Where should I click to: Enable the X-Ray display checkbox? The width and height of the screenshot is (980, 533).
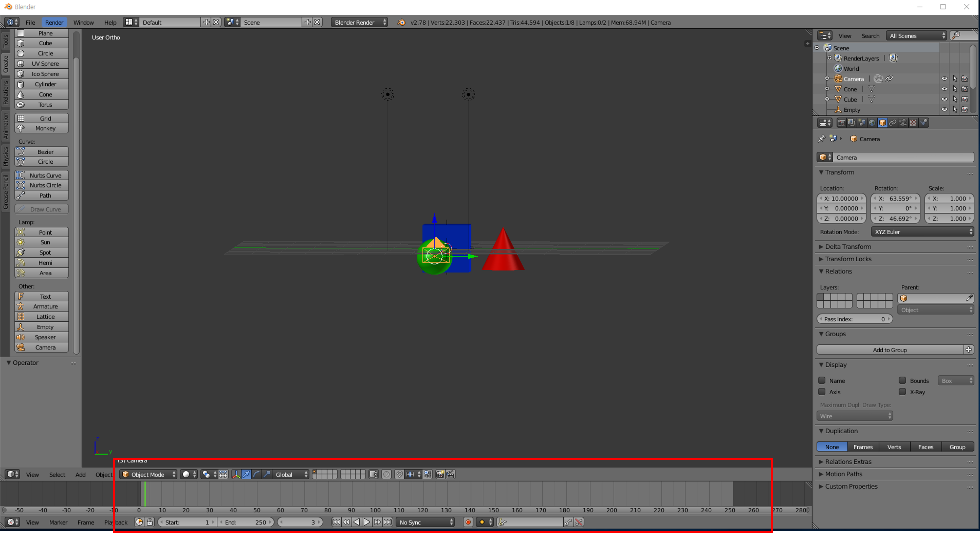pyautogui.click(x=902, y=392)
